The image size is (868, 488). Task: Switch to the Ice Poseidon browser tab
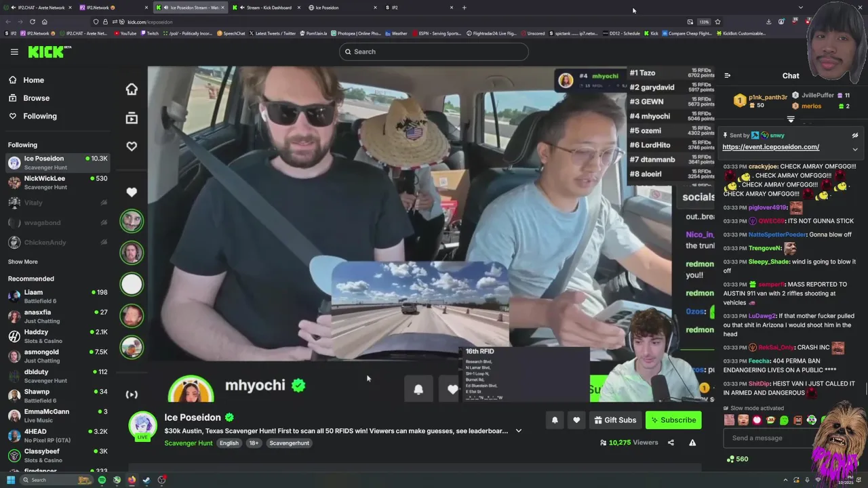click(342, 7)
